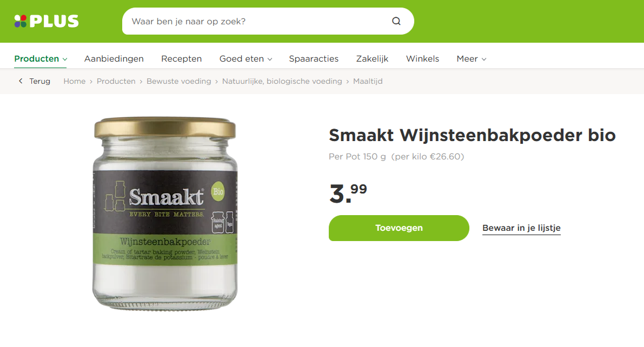The image size is (644, 347).
Task: Click the Bewaar in je lijstje link
Action: point(521,228)
